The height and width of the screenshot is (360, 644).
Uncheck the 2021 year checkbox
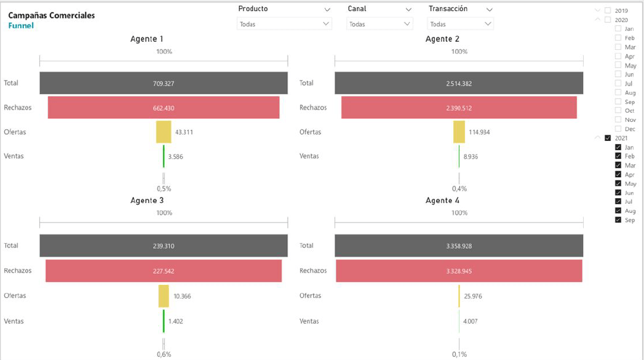click(x=608, y=138)
